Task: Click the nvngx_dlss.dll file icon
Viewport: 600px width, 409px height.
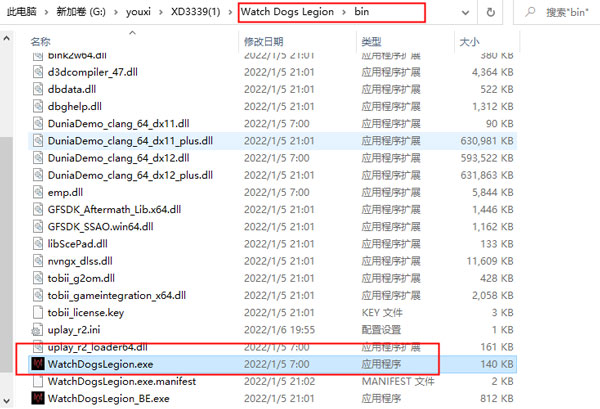Action: 38,261
